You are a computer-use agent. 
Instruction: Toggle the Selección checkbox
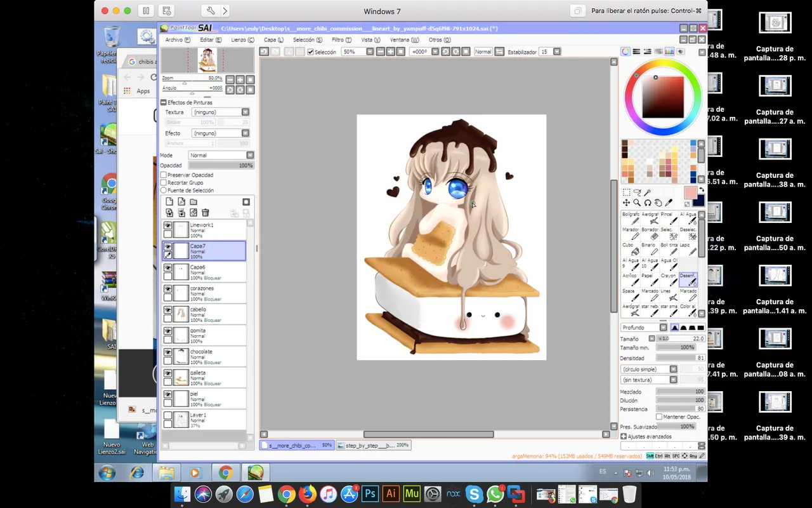pos(310,52)
